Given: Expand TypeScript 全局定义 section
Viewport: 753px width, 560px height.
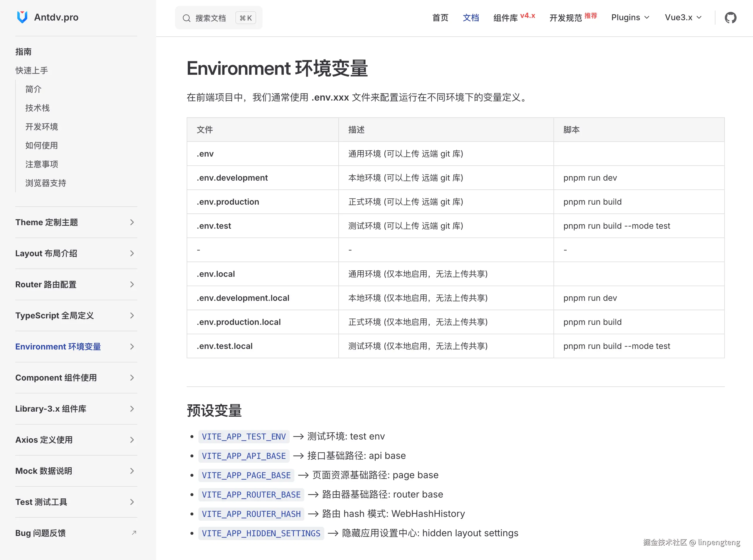Looking at the screenshot, I should [x=54, y=315].
